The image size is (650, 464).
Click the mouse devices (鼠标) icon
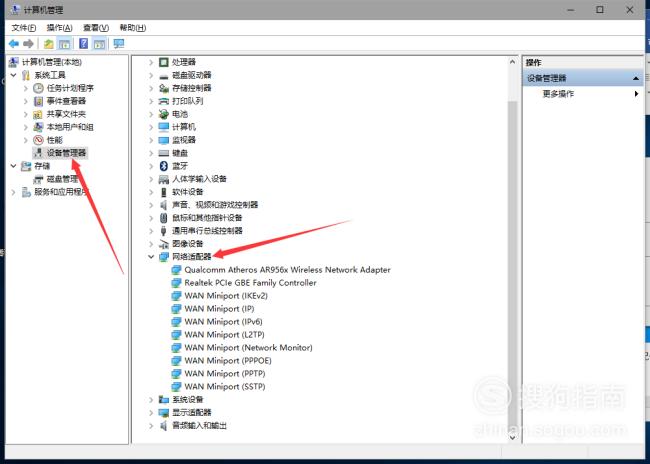(x=164, y=218)
